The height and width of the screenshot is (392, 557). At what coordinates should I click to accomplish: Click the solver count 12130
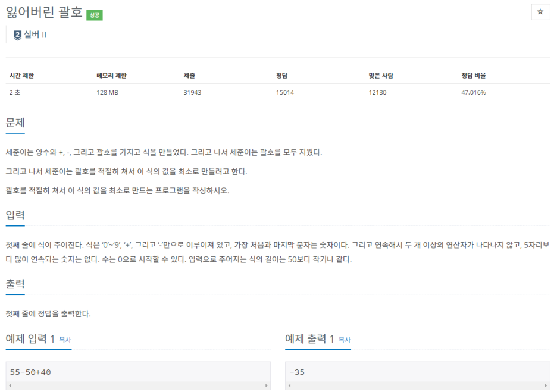377,92
